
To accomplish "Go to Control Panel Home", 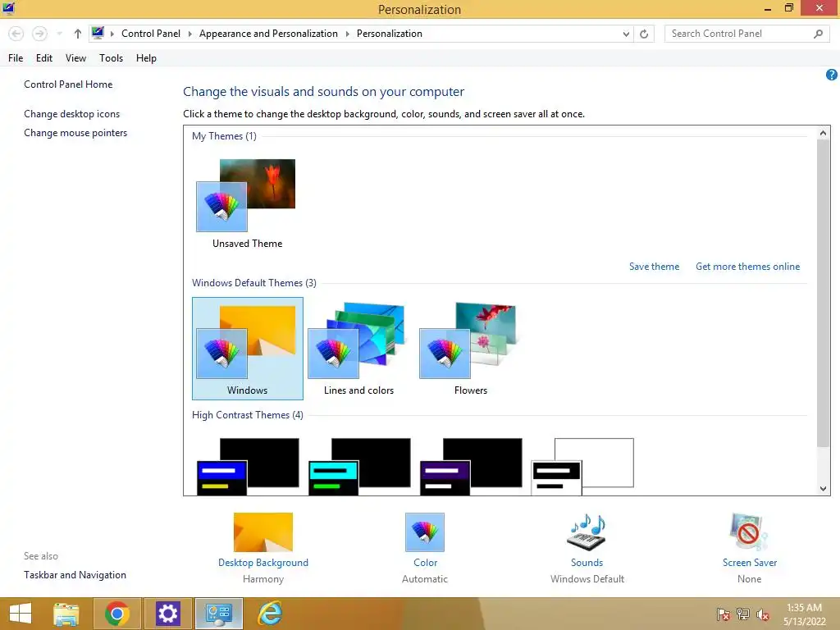I will 68,84.
